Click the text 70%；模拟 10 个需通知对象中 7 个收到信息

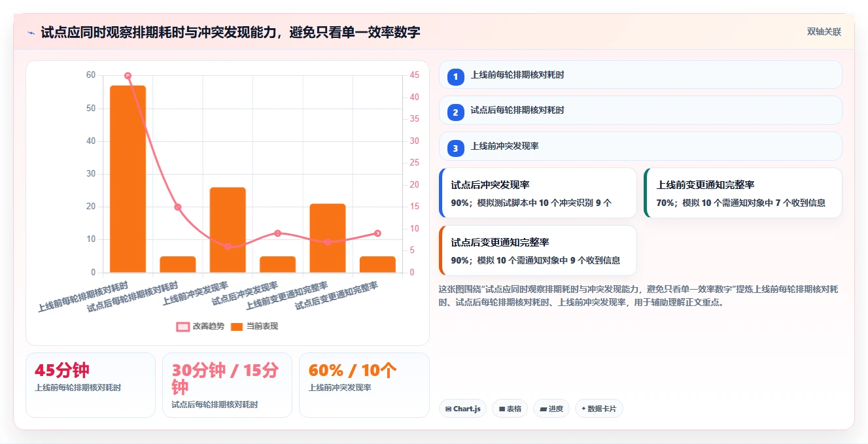click(x=740, y=203)
